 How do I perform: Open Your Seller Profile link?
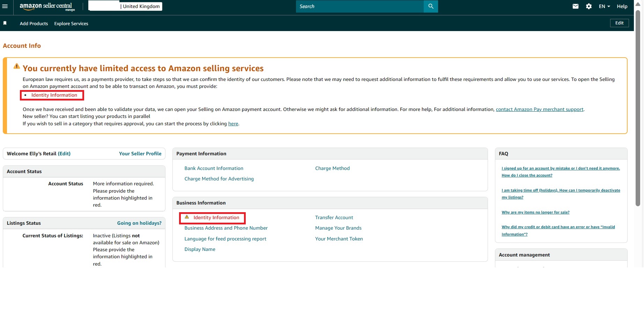[x=140, y=154]
